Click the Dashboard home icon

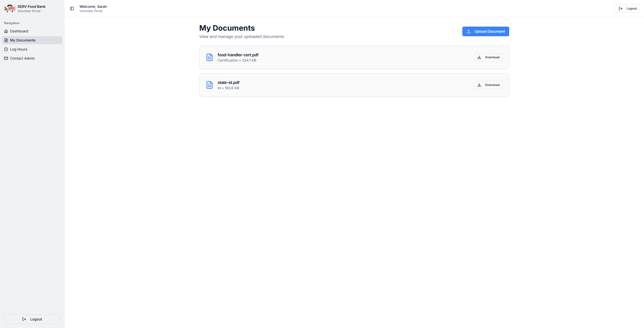tap(6, 31)
